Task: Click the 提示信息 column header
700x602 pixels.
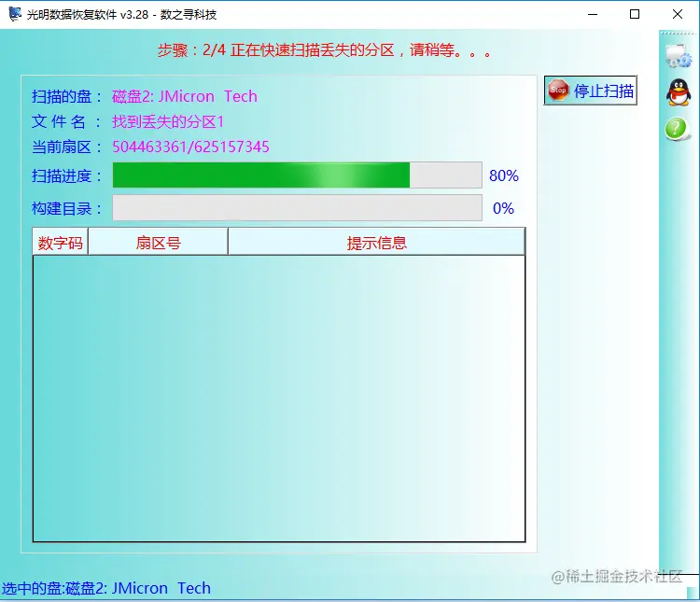Action: tap(377, 243)
